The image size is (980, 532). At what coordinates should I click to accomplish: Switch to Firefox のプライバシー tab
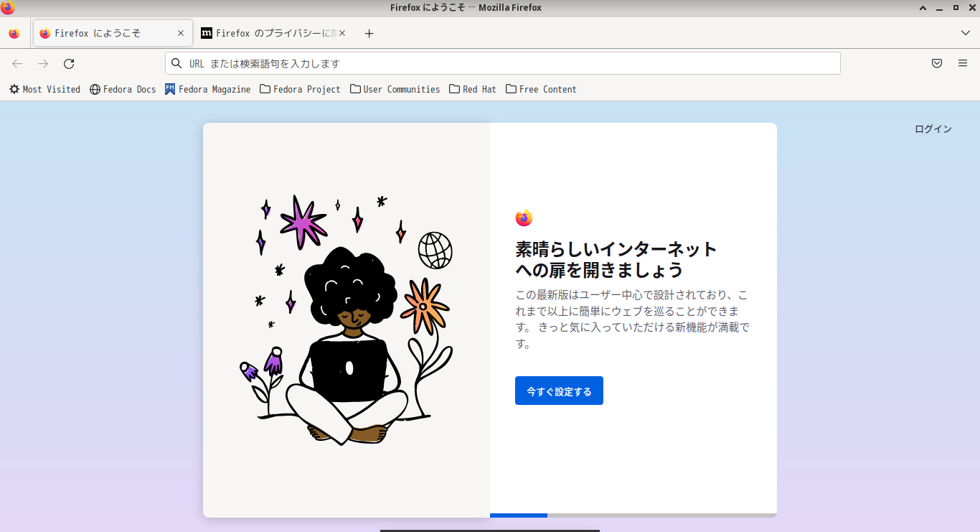pyautogui.click(x=274, y=33)
